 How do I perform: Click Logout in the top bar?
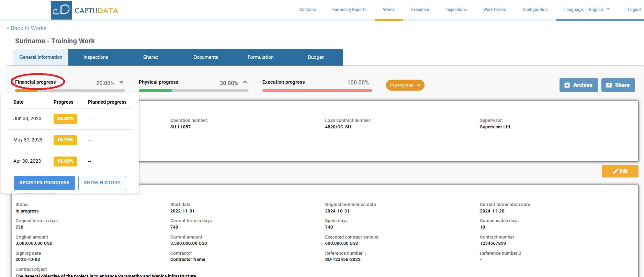coord(634,10)
